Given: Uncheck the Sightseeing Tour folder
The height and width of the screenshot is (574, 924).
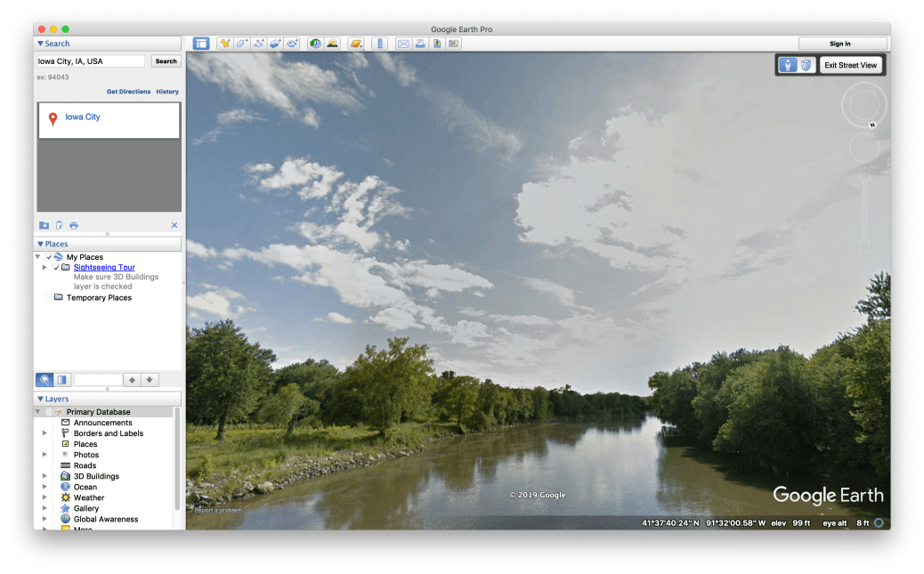Looking at the screenshot, I should (x=56, y=267).
